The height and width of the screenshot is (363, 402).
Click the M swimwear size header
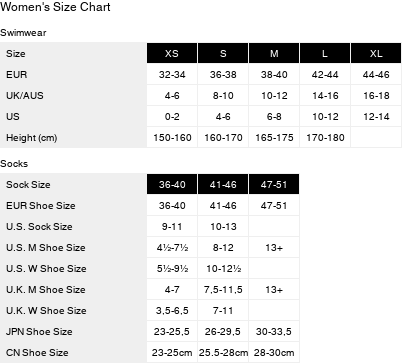click(274, 53)
